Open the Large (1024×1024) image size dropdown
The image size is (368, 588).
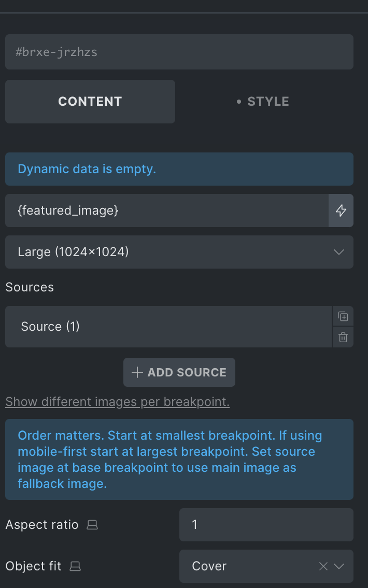179,252
